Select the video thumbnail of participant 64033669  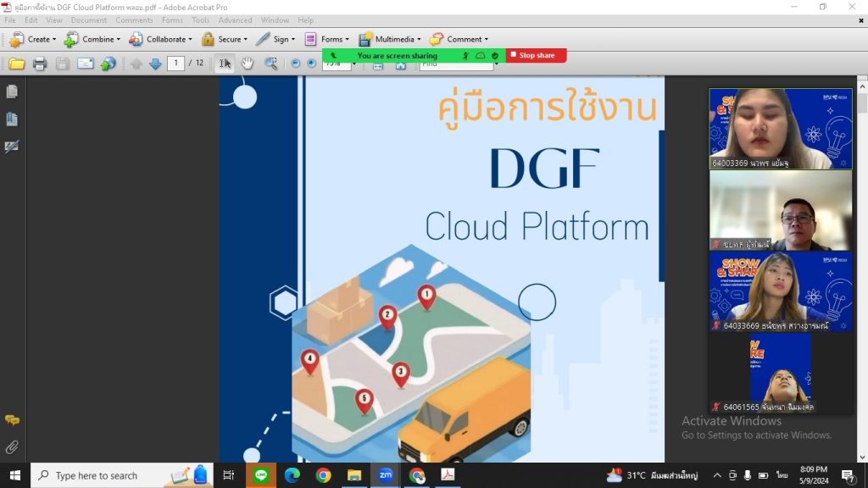pos(781,291)
